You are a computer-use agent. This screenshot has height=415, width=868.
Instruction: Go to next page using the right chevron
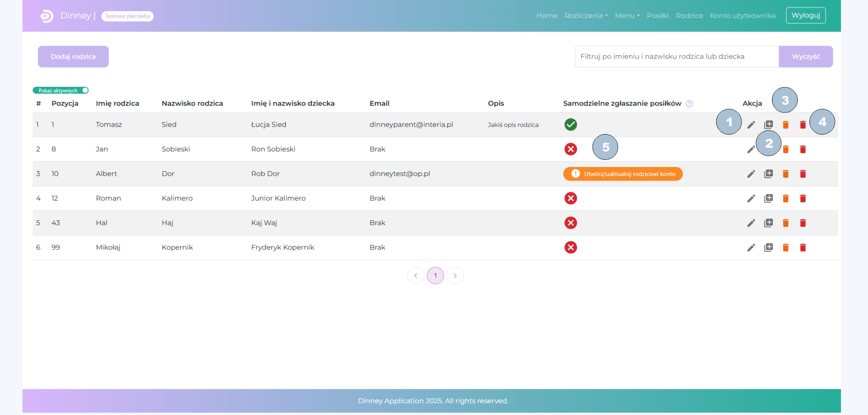455,276
